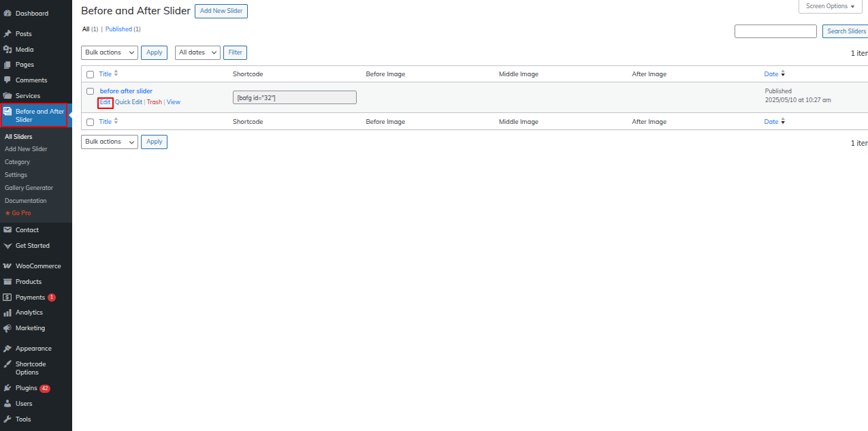Filter by Published status link
This screenshot has width=868, height=431.
coord(118,29)
